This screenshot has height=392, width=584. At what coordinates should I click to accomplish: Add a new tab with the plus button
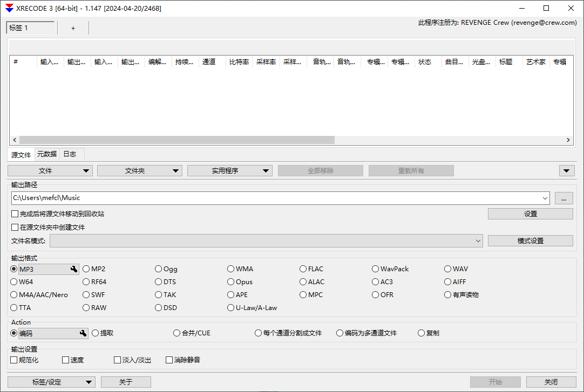pos(73,27)
